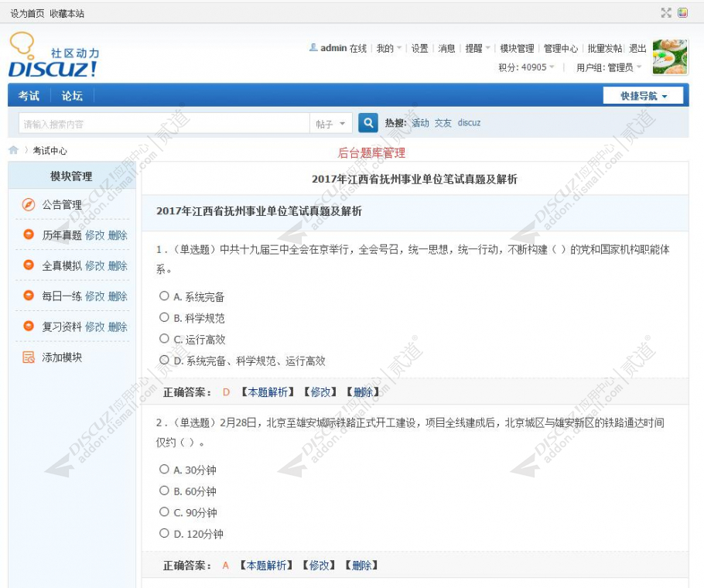Expand the 积分: 40905 dropdown
The height and width of the screenshot is (588, 704).
pos(526,67)
